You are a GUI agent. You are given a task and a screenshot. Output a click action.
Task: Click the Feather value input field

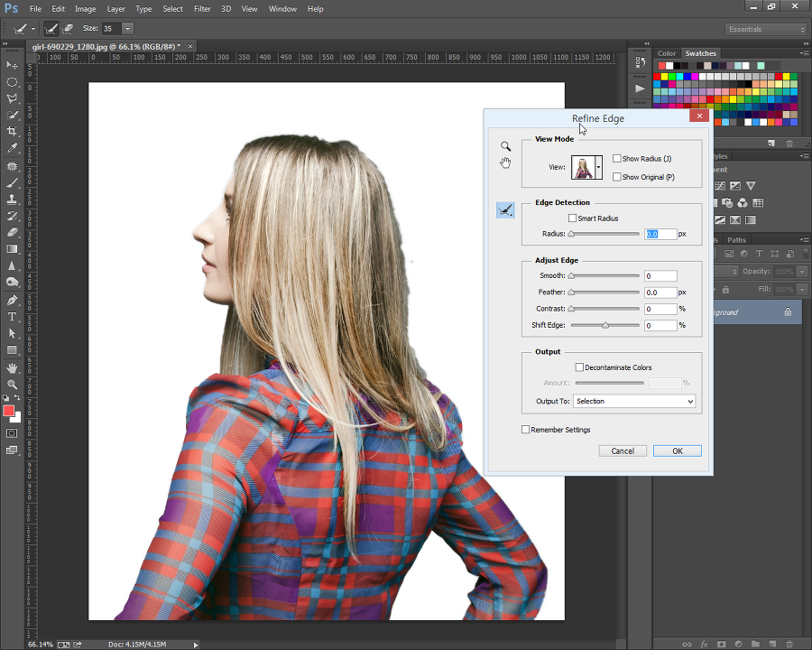click(660, 292)
